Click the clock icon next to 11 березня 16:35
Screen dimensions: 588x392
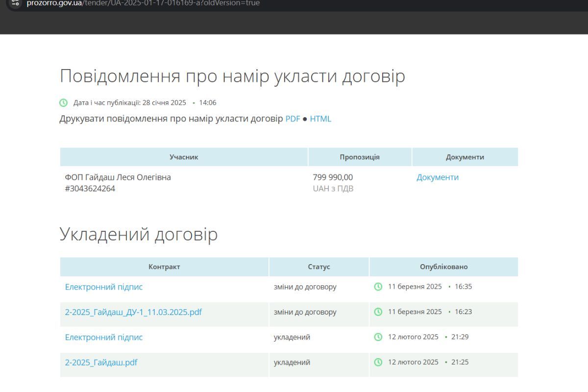[378, 287]
